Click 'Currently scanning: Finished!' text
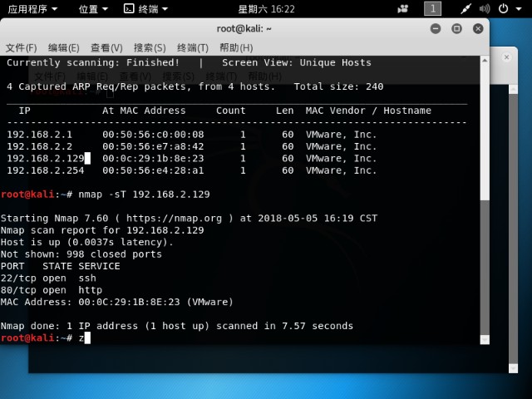 pos(93,63)
